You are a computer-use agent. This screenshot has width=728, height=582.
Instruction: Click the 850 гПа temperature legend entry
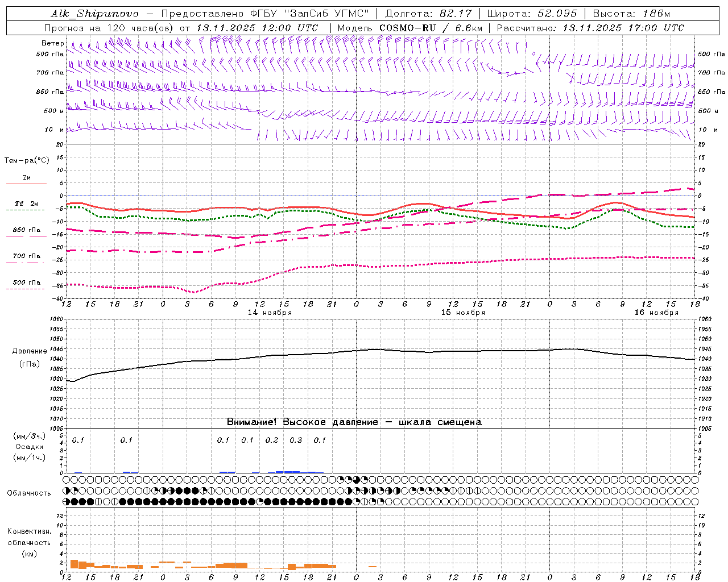pos(26,230)
